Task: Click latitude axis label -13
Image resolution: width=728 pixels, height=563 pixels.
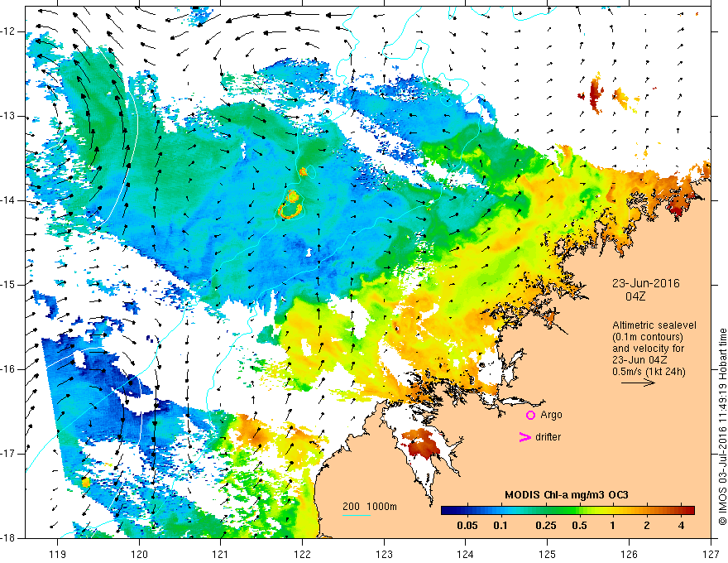Action: pyautogui.click(x=8, y=116)
